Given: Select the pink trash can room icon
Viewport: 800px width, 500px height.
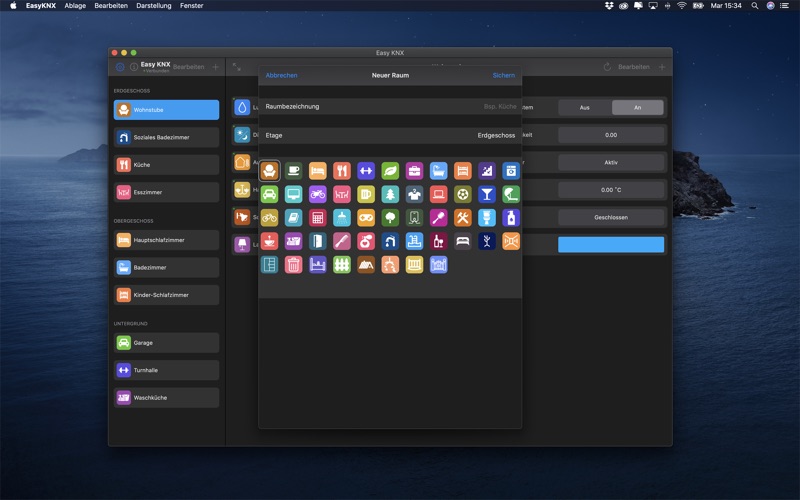Looking at the screenshot, I should 293,265.
